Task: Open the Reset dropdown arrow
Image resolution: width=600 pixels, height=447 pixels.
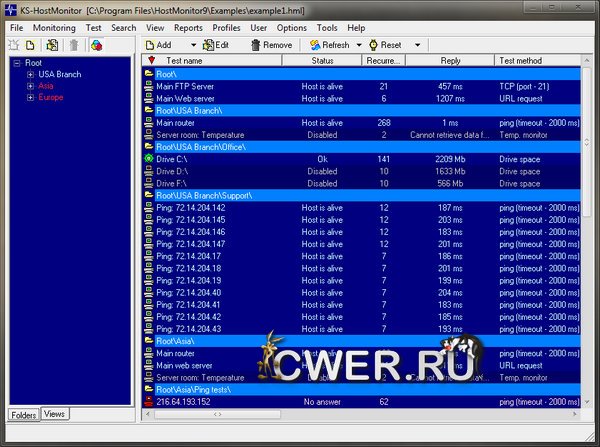Action: pyautogui.click(x=417, y=45)
